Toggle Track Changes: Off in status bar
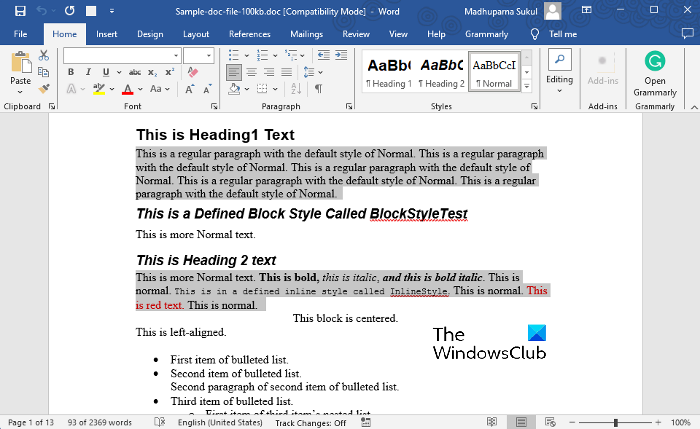The width and height of the screenshot is (700, 429). (x=311, y=423)
